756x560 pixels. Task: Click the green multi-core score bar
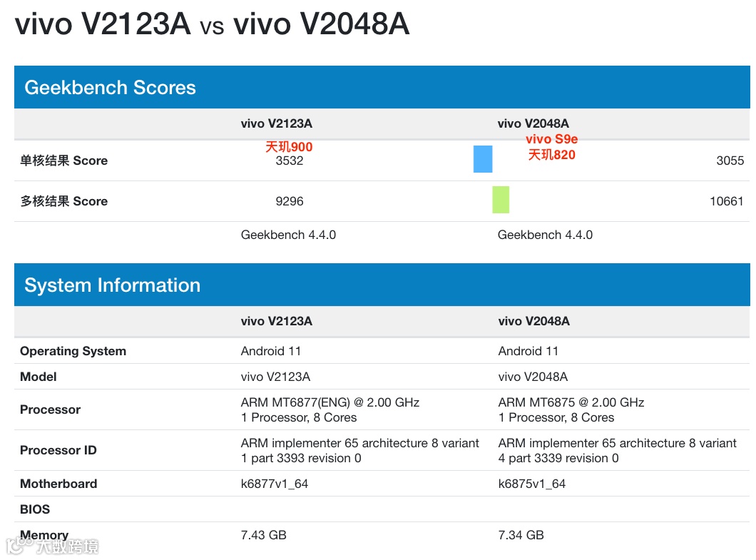click(501, 200)
